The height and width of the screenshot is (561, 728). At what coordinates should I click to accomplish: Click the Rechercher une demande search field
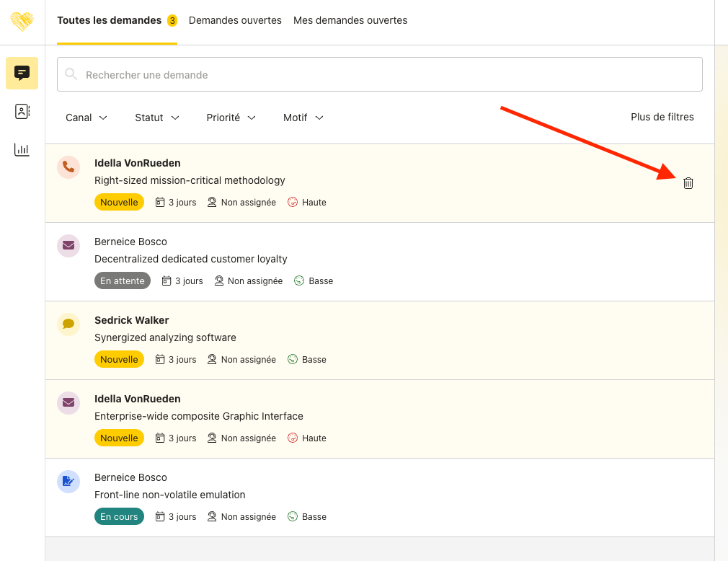[380, 74]
